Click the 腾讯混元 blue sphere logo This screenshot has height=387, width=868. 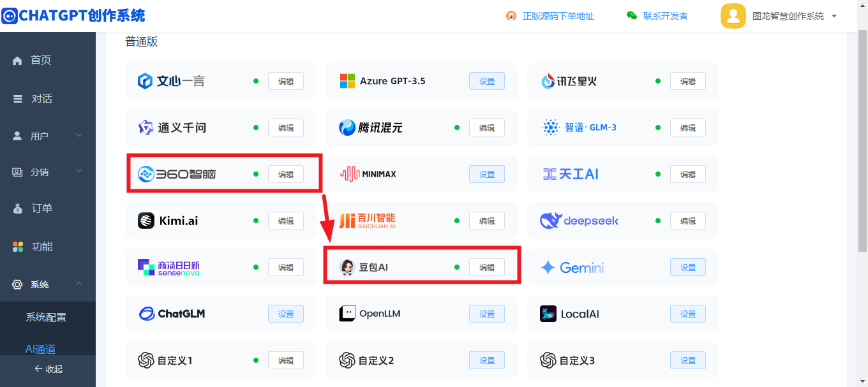coord(347,128)
